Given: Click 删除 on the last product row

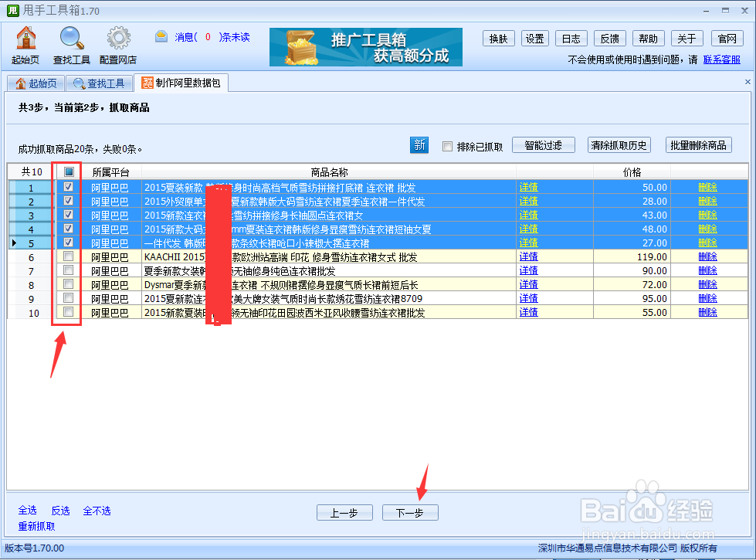Looking at the screenshot, I should (x=707, y=311).
